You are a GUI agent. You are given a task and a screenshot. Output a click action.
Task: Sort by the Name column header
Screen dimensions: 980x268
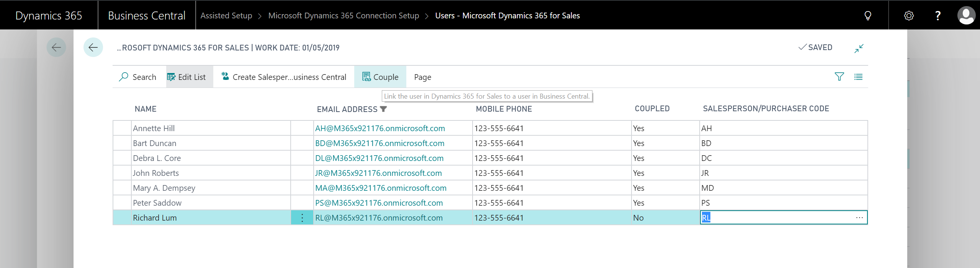tap(146, 109)
